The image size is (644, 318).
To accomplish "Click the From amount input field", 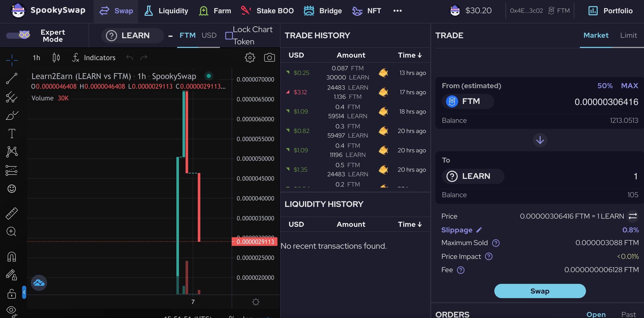I will point(606,102).
